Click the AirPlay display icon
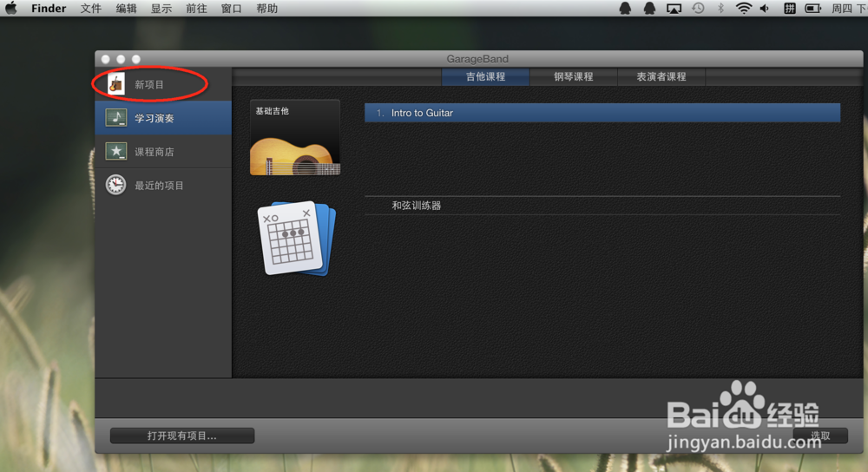Image resolution: width=868 pixels, height=472 pixels. pyautogui.click(x=674, y=9)
